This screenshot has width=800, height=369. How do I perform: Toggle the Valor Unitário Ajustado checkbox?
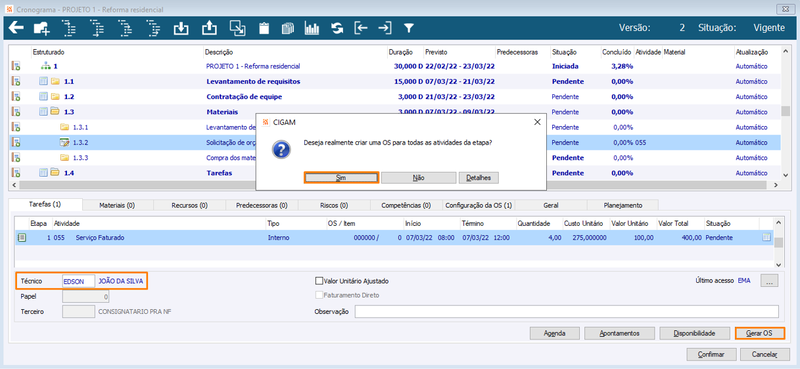click(319, 281)
